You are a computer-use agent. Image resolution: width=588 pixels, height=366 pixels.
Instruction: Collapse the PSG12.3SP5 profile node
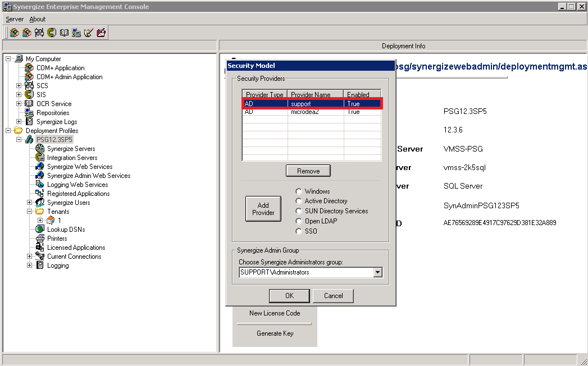pos(19,140)
